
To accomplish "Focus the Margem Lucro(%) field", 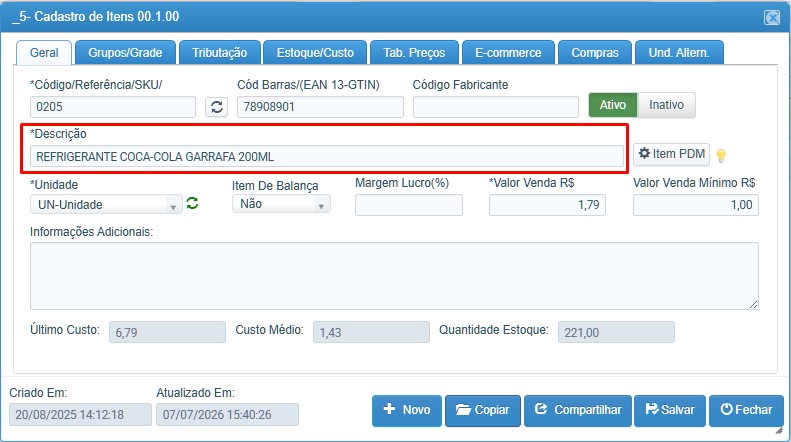I will [409, 205].
